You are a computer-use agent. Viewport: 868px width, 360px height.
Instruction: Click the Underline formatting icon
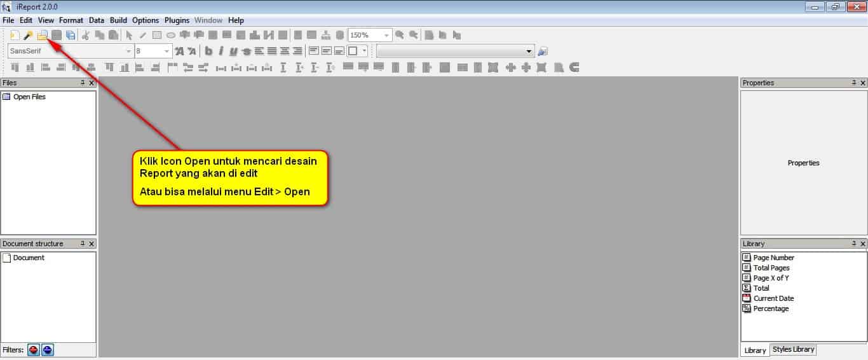[x=233, y=52]
